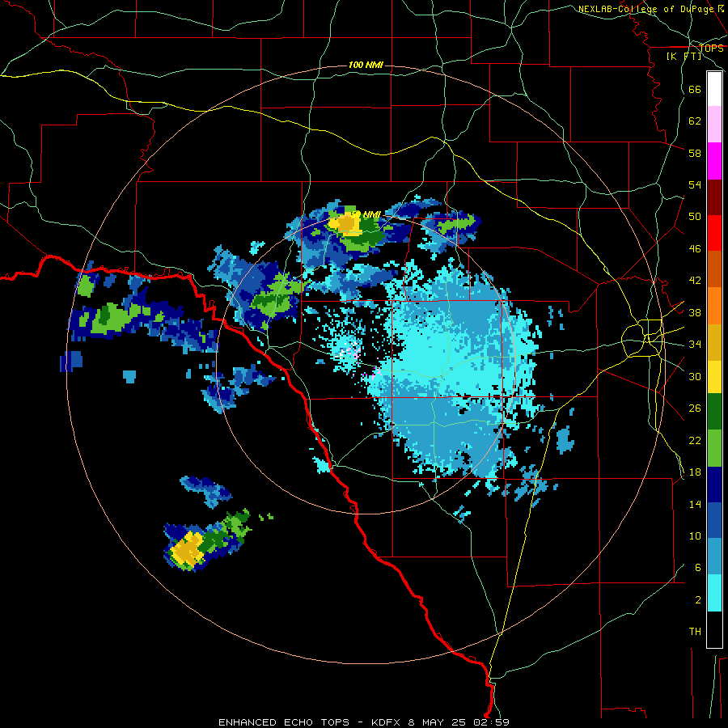Click the cyan swatch on the legend
Screen dimensions: 728x728
(x=714, y=593)
